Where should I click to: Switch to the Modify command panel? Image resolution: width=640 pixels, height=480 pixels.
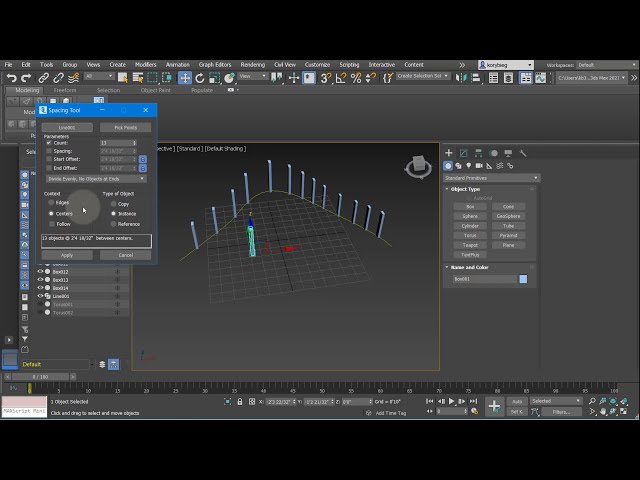click(x=463, y=153)
